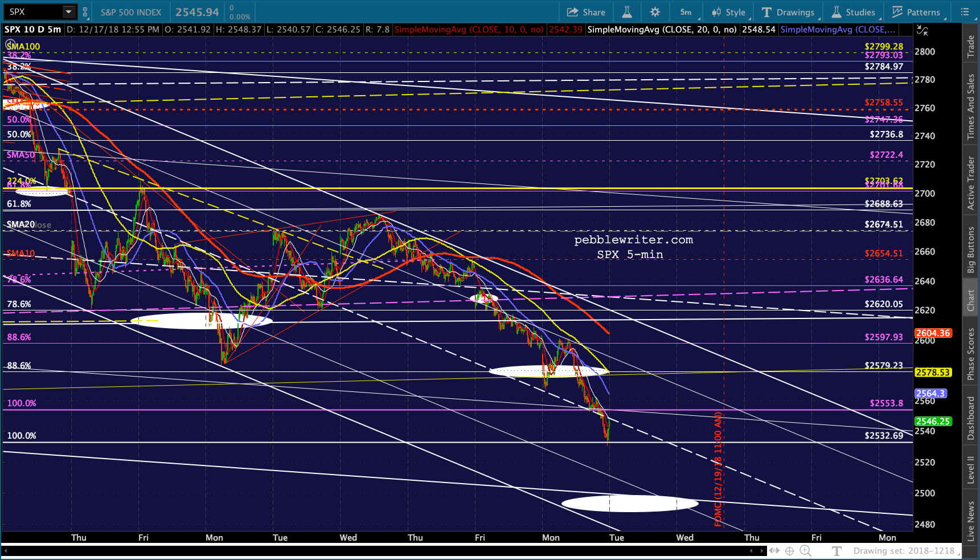Toggle the collapse arrows icon above price axis

click(x=922, y=30)
